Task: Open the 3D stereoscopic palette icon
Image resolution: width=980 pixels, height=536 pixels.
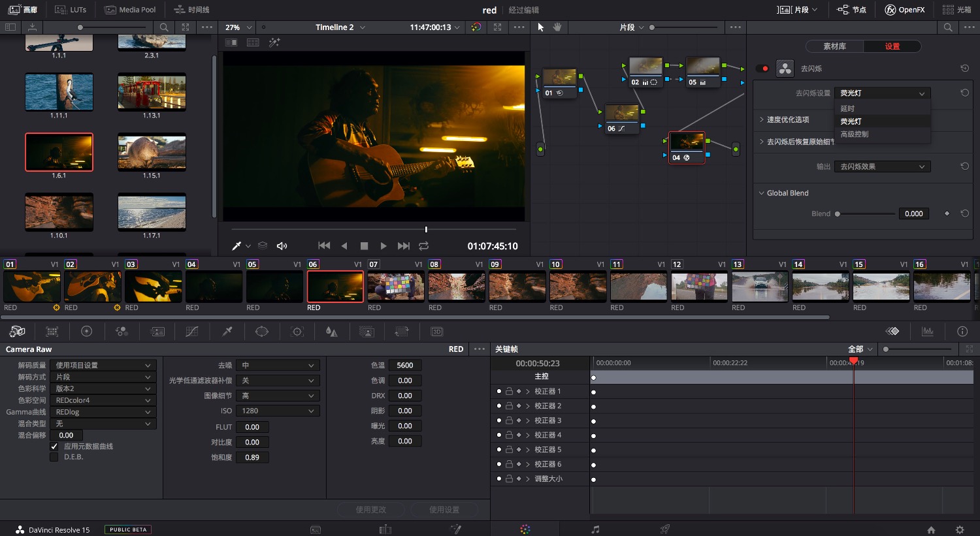Action: [x=437, y=332]
